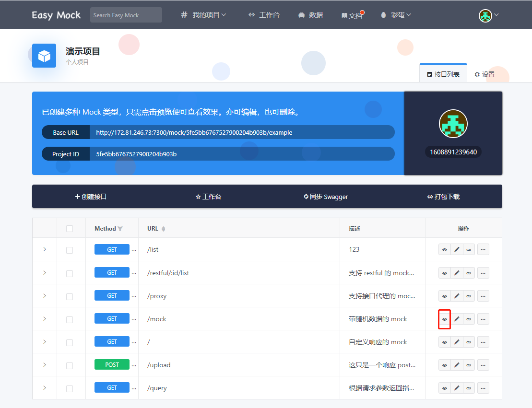
Task: Open more actions for /list row
Action: click(x=483, y=250)
